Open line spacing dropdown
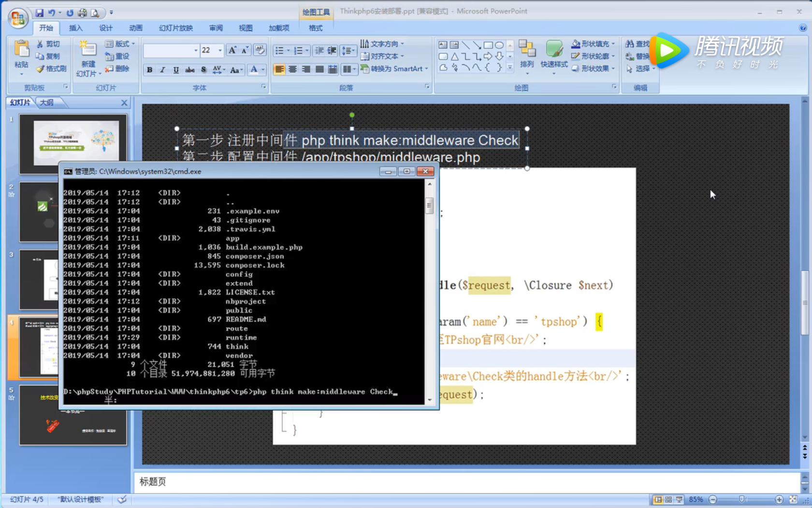This screenshot has width=812, height=508. point(348,50)
